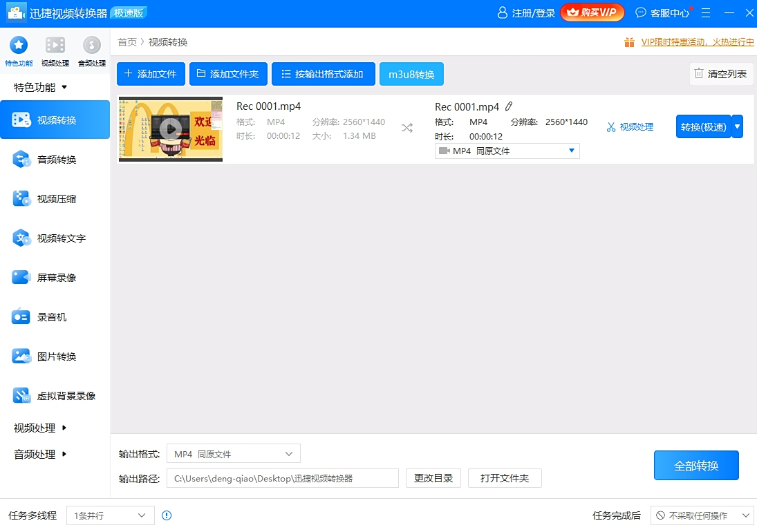The image size is (757, 532).
Task: Open the 任务完成后 action dropdown
Action: point(702,515)
